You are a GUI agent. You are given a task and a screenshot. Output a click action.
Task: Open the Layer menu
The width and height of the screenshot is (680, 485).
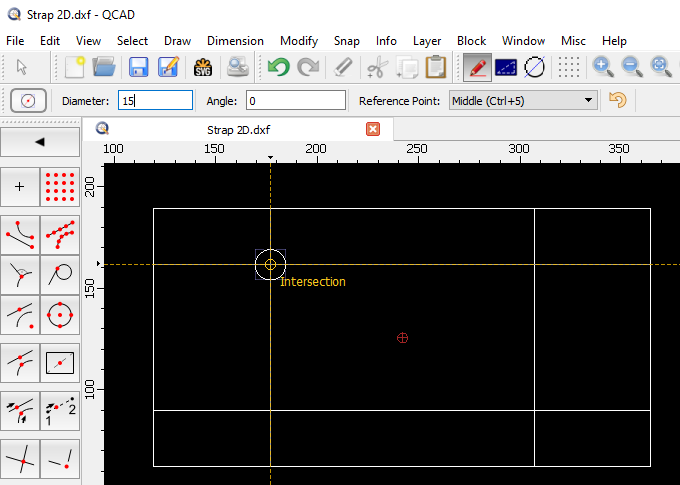[427, 41]
